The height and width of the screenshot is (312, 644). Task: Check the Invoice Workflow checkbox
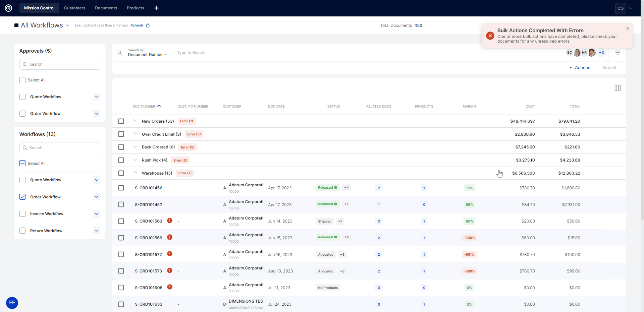pyautogui.click(x=22, y=214)
